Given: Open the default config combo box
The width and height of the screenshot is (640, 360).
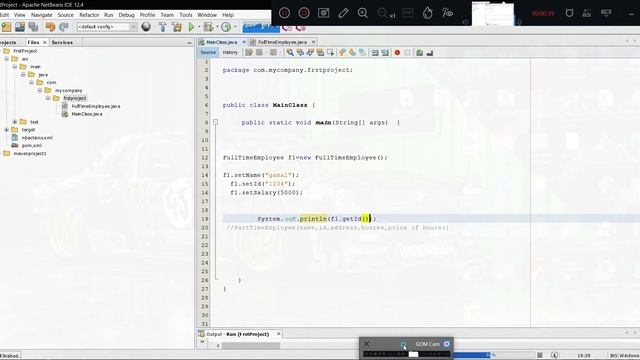Looking at the screenshot, I should (x=107, y=27).
